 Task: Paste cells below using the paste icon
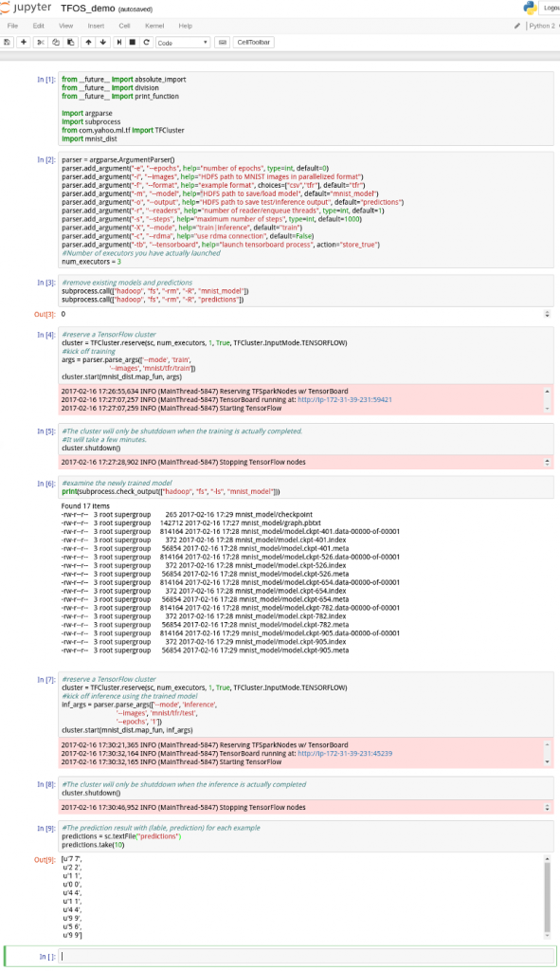pos(70,42)
